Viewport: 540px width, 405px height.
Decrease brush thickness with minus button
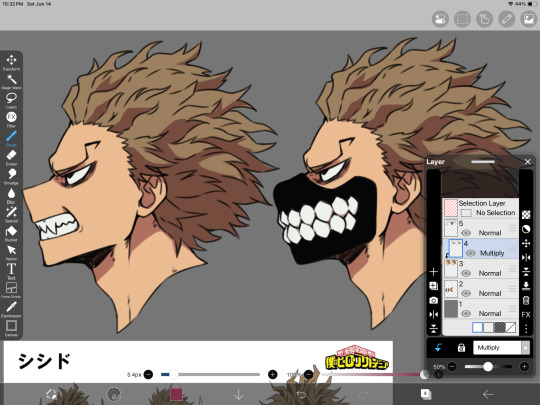148,374
